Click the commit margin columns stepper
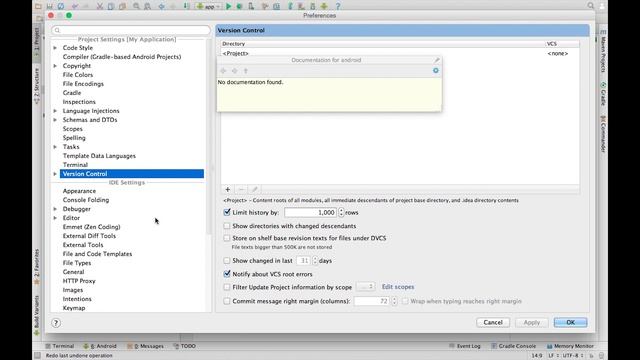Image resolution: width=640 pixels, height=360 pixels. tap(394, 301)
